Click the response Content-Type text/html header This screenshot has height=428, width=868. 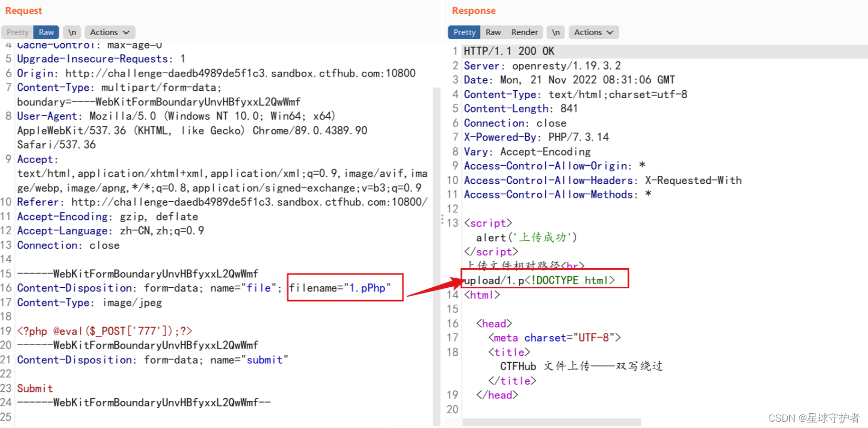pyautogui.click(x=576, y=94)
